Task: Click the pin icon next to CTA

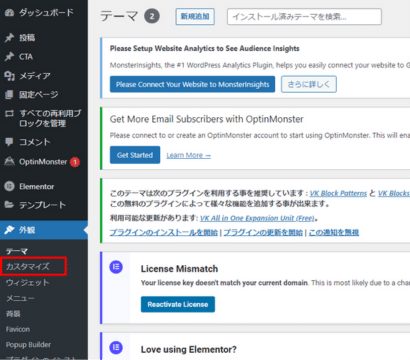Action: pyautogui.click(x=9, y=57)
